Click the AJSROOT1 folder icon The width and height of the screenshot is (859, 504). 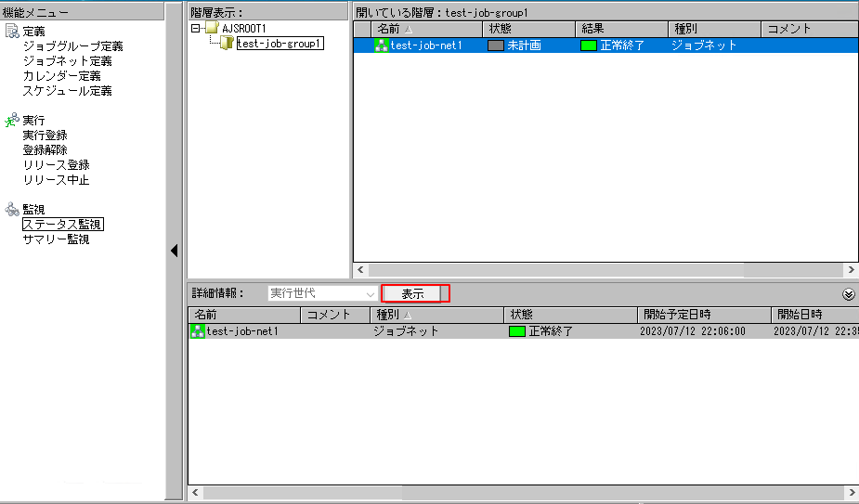point(212,28)
